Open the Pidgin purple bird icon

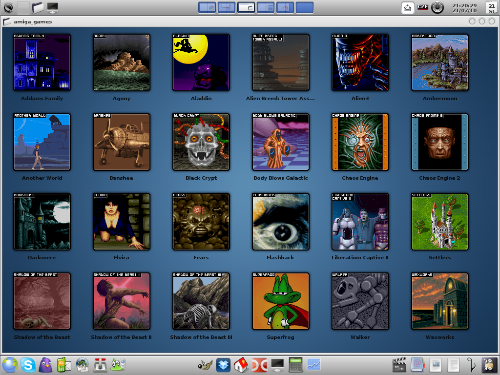tap(46, 365)
